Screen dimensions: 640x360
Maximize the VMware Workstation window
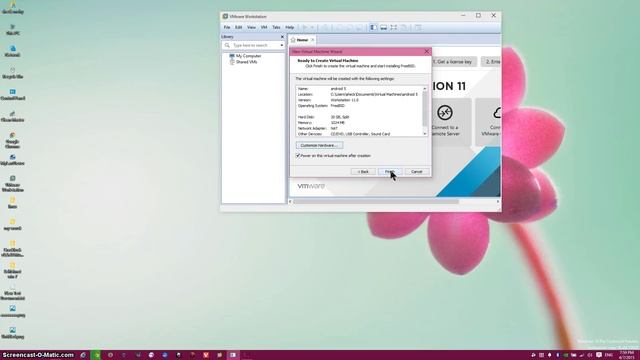click(478, 16)
